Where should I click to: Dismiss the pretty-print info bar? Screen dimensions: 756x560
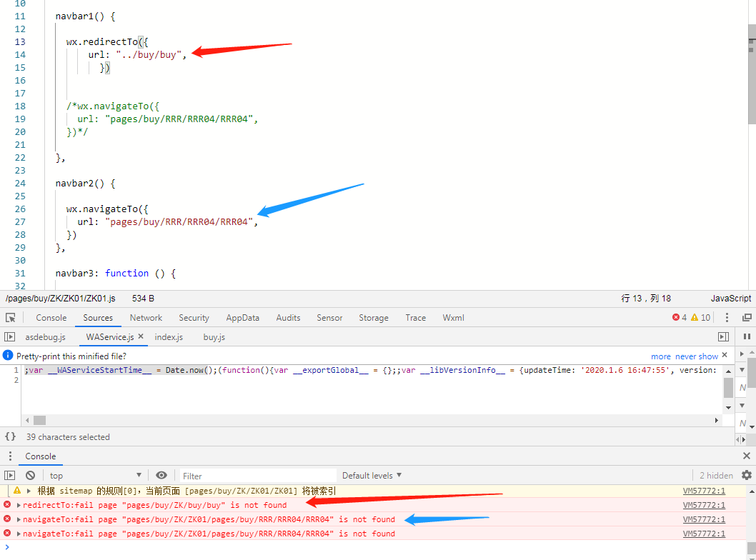coord(725,355)
